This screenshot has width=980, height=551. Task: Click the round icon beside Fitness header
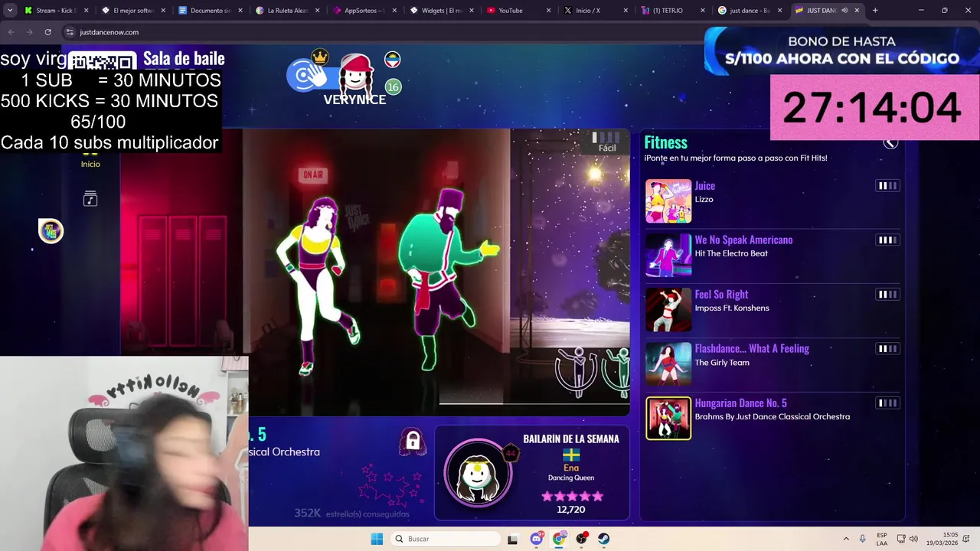click(890, 142)
